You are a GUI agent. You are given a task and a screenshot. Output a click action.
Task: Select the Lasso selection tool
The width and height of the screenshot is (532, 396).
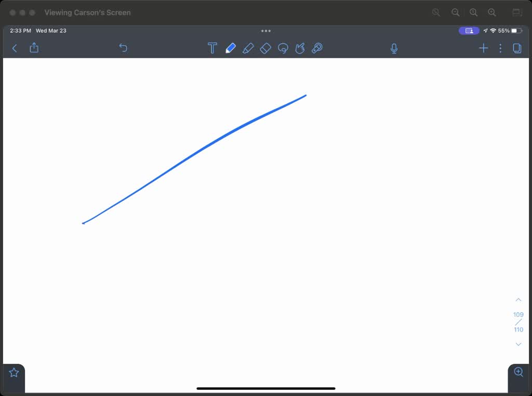pyautogui.click(x=283, y=48)
